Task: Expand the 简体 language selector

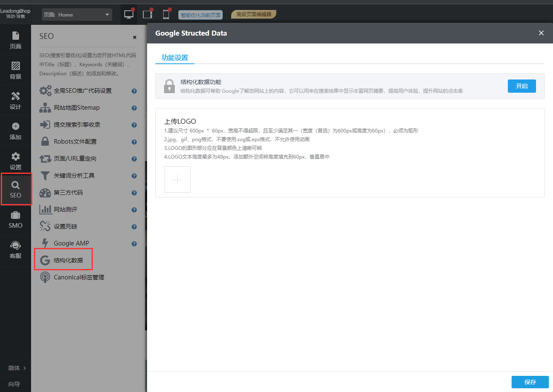Action: (17, 368)
